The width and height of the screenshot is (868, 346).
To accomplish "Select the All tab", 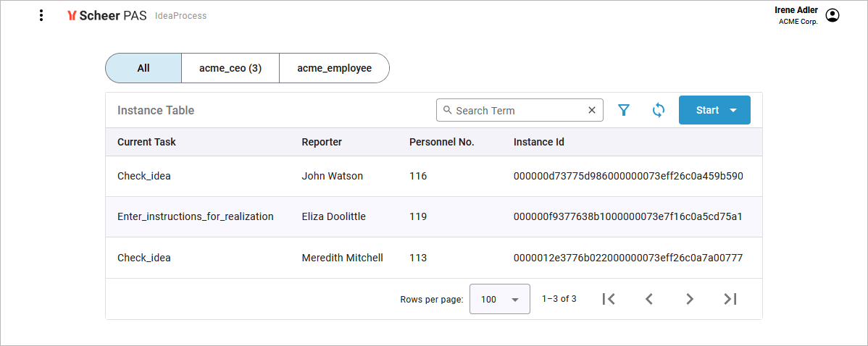I will tap(143, 68).
